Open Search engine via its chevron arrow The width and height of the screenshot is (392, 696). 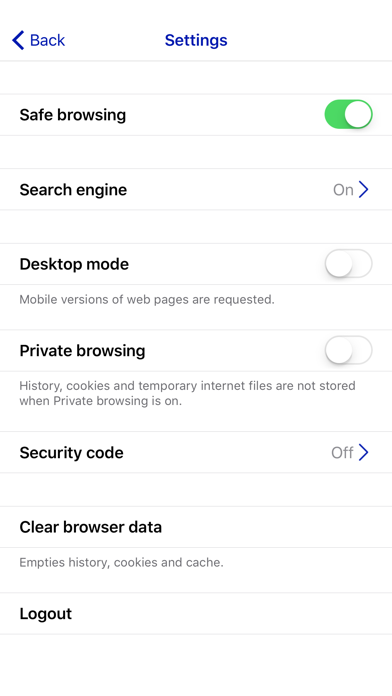pyautogui.click(x=364, y=190)
